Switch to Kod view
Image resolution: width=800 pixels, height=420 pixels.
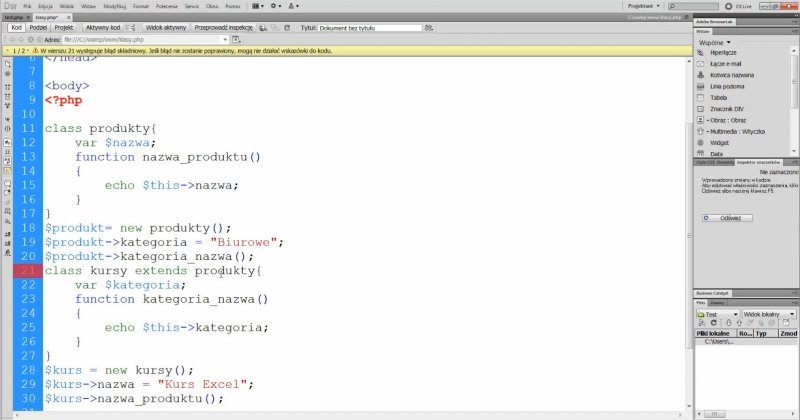pyautogui.click(x=16, y=28)
